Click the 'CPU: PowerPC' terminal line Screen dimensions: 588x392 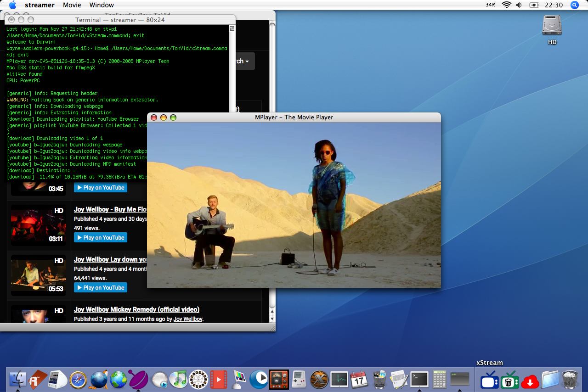(x=23, y=80)
